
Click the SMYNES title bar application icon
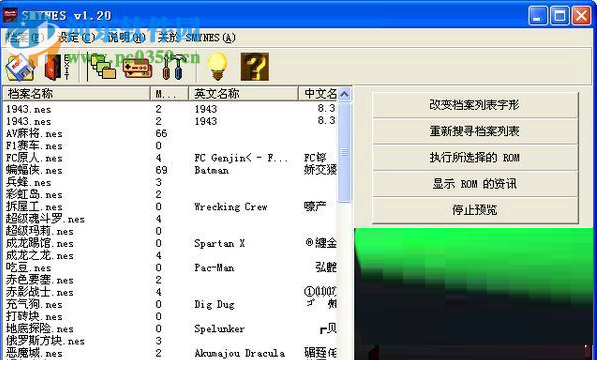(x=10, y=15)
